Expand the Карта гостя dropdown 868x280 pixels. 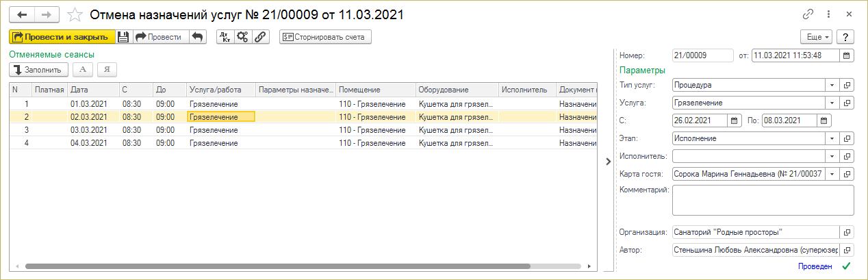[832, 174]
